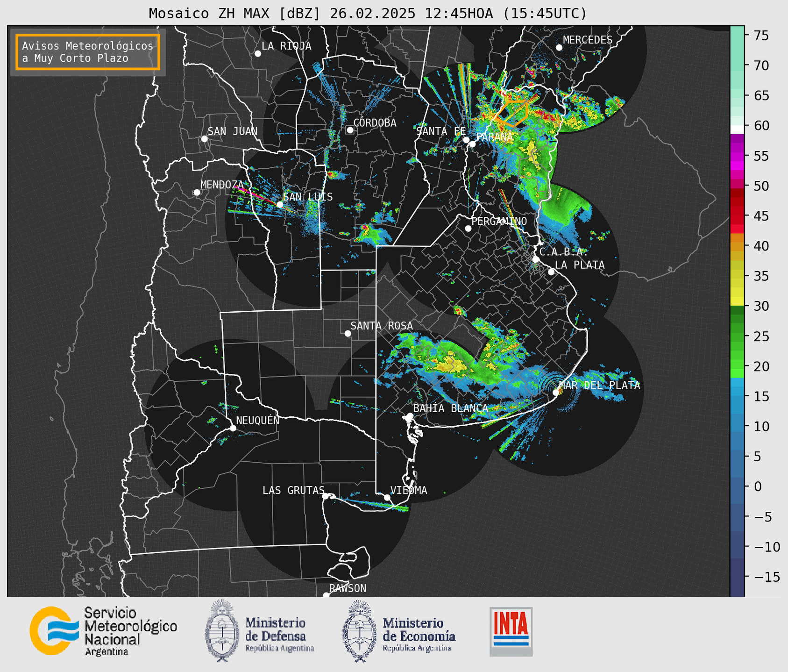
Task: Click the MENDOZA label text
Action: (x=222, y=185)
